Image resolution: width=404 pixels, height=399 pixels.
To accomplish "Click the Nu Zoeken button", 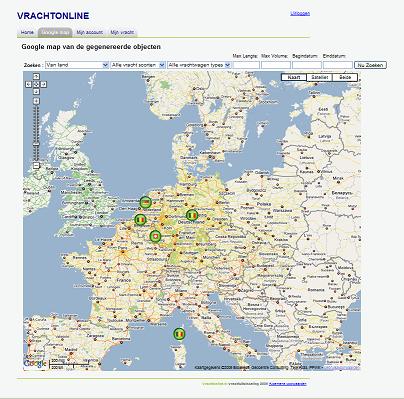I will click(370, 65).
